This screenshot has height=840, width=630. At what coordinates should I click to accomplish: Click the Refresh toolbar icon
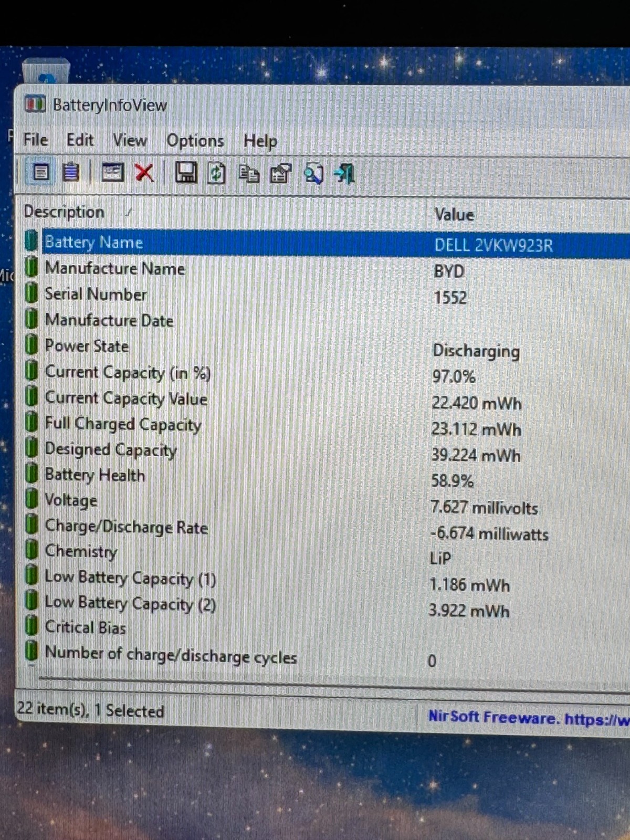pyautogui.click(x=216, y=173)
